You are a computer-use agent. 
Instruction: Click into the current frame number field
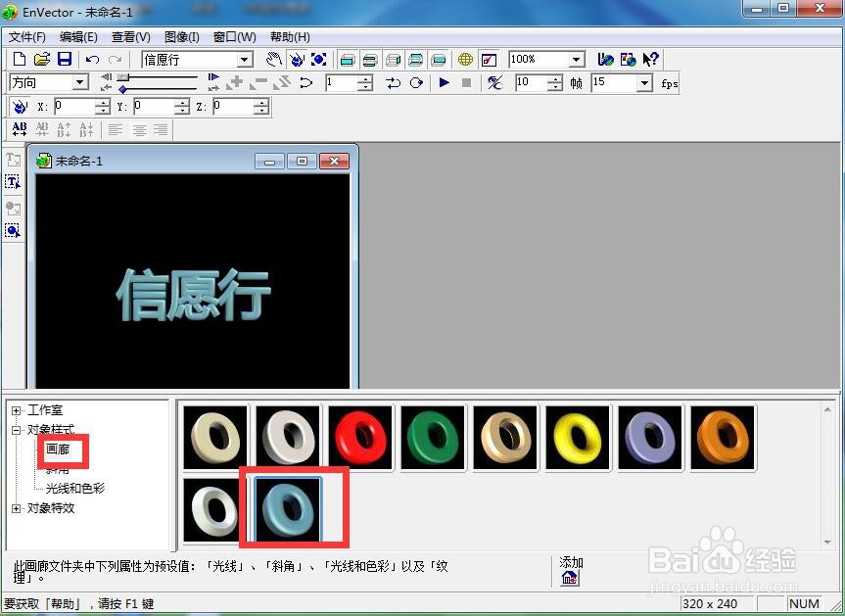coord(341,82)
